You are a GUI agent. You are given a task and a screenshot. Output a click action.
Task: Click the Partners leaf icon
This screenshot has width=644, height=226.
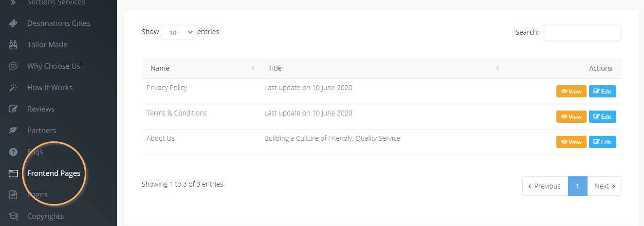(x=14, y=131)
